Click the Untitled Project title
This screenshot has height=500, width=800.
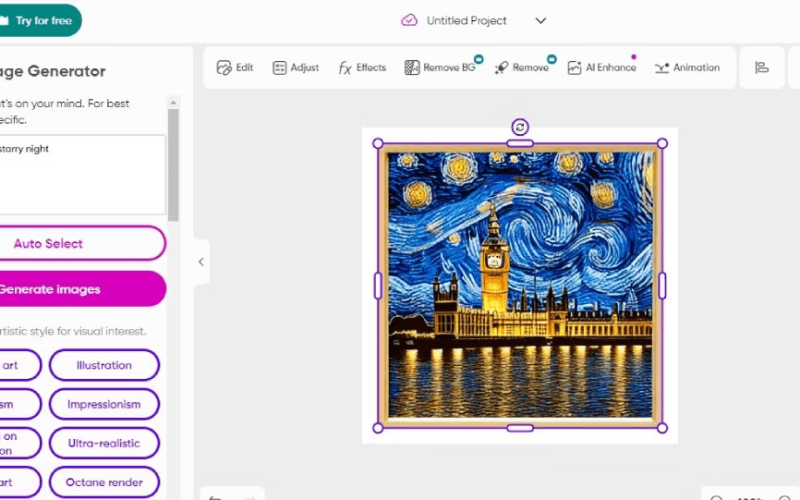(x=466, y=20)
